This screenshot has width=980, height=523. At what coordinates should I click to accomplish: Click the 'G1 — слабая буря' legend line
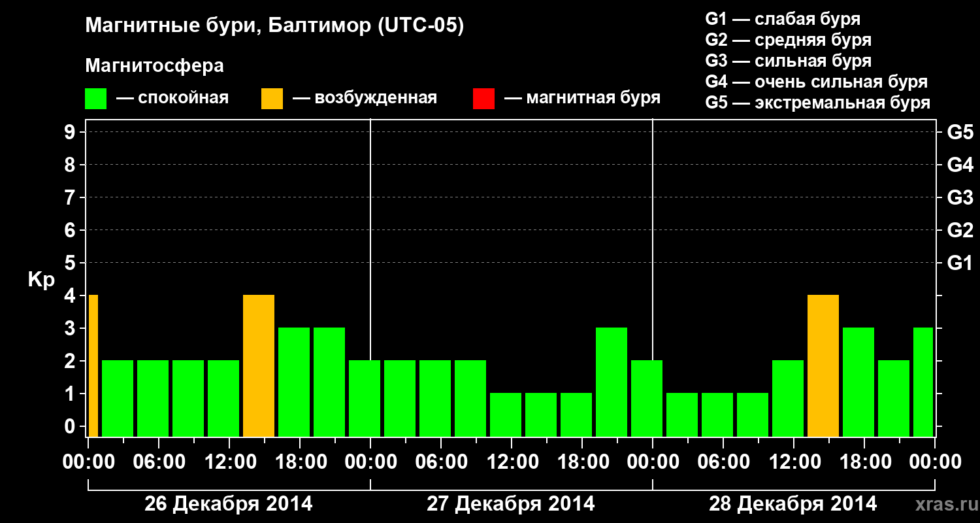pos(783,19)
